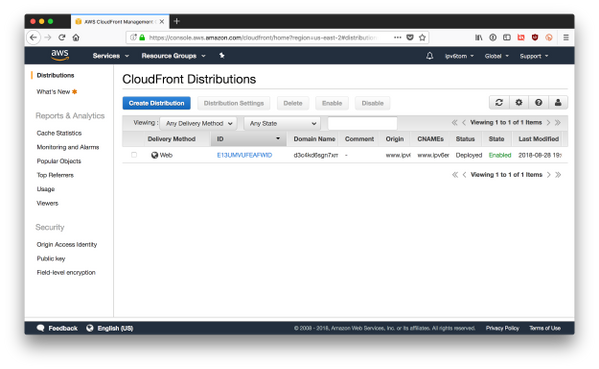Open the Pocket save icon in the address bar
Screen dimensions: 599x369
coord(410,37)
